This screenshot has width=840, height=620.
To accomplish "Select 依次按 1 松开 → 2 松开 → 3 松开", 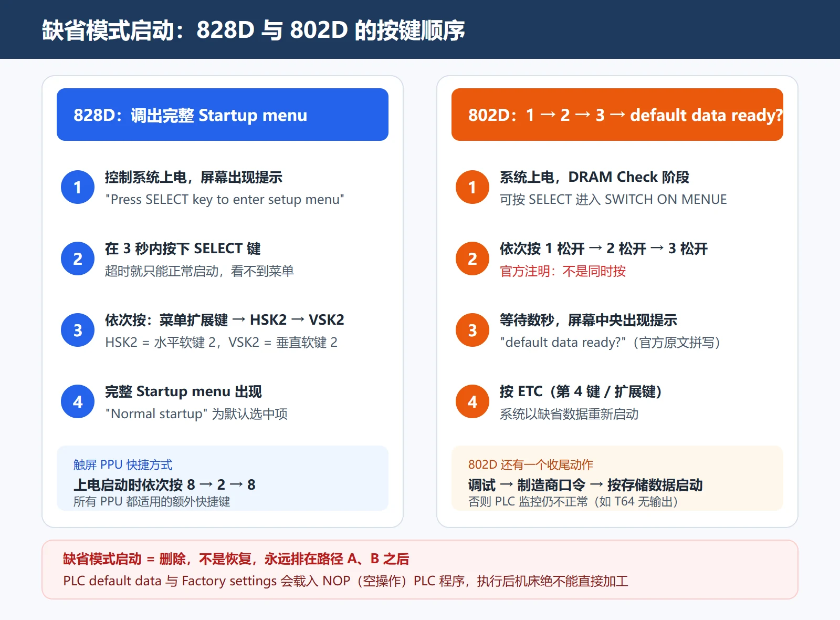I will pos(604,249).
